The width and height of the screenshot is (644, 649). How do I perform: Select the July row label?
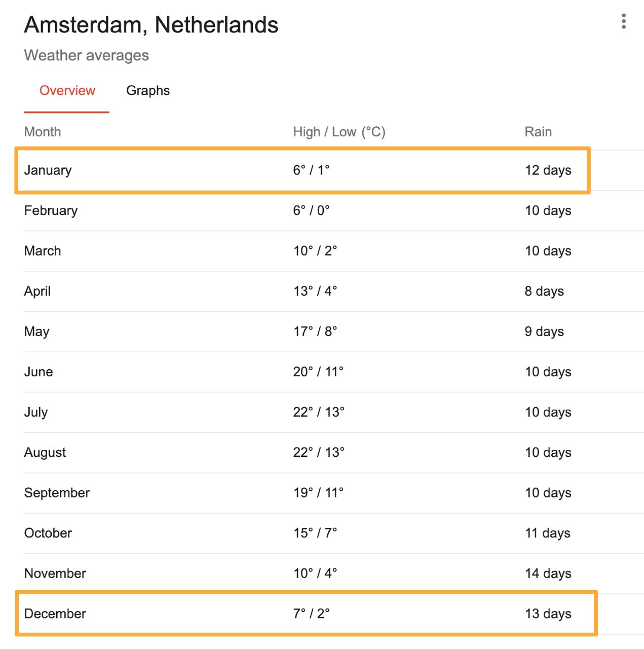[x=35, y=412]
